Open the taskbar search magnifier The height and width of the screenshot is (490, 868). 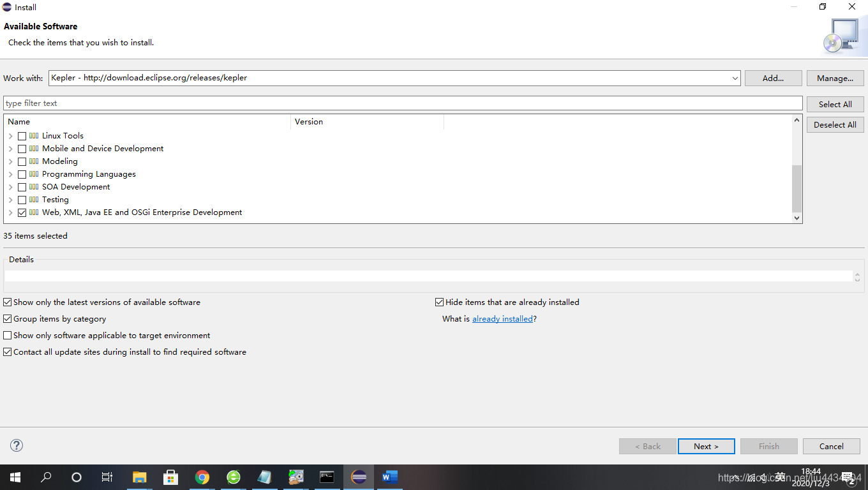46,477
